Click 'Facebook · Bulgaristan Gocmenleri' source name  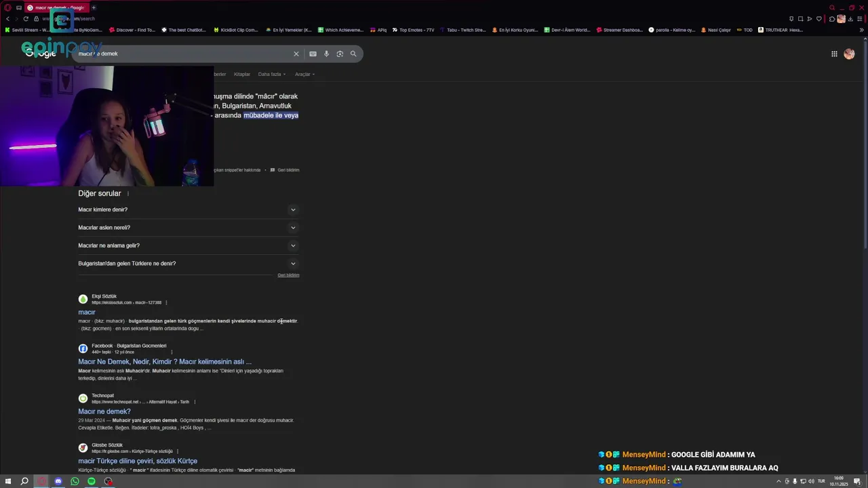click(129, 346)
